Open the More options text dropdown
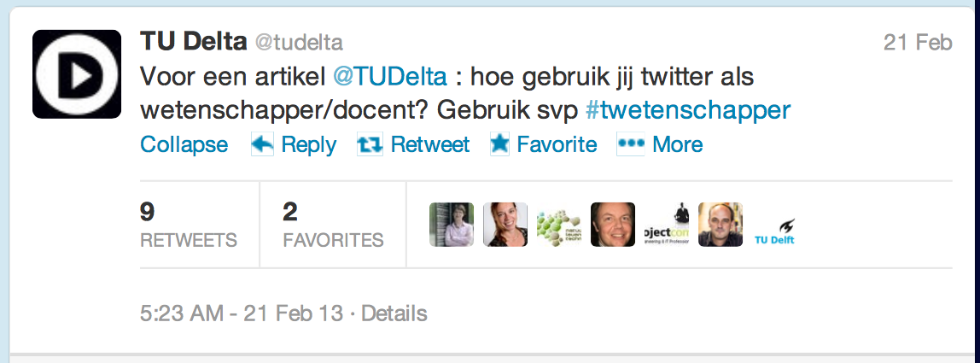The image size is (980, 363). (677, 145)
